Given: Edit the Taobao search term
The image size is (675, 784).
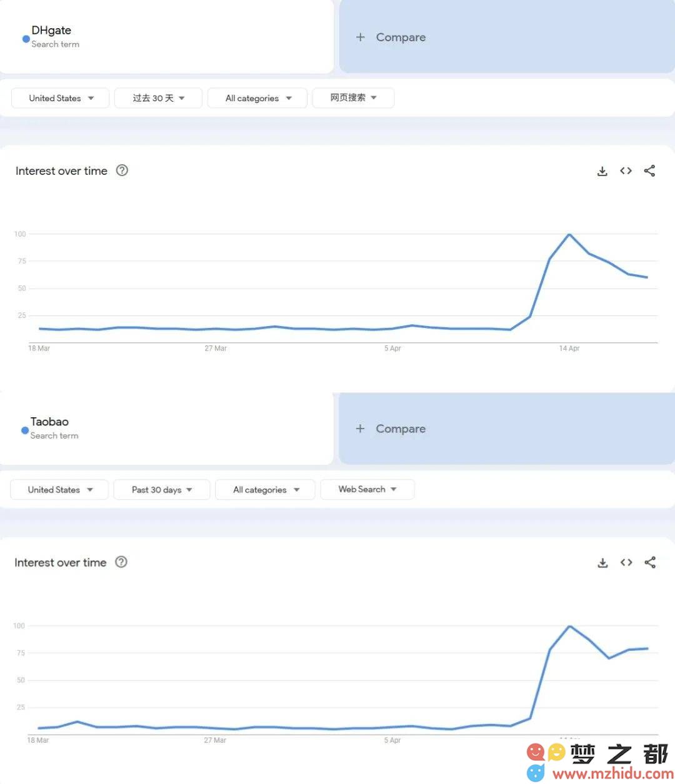Looking at the screenshot, I should 166,429.
